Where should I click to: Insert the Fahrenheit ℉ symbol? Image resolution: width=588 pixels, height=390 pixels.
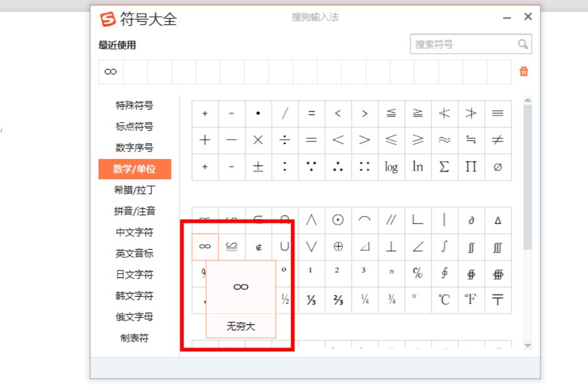click(471, 300)
